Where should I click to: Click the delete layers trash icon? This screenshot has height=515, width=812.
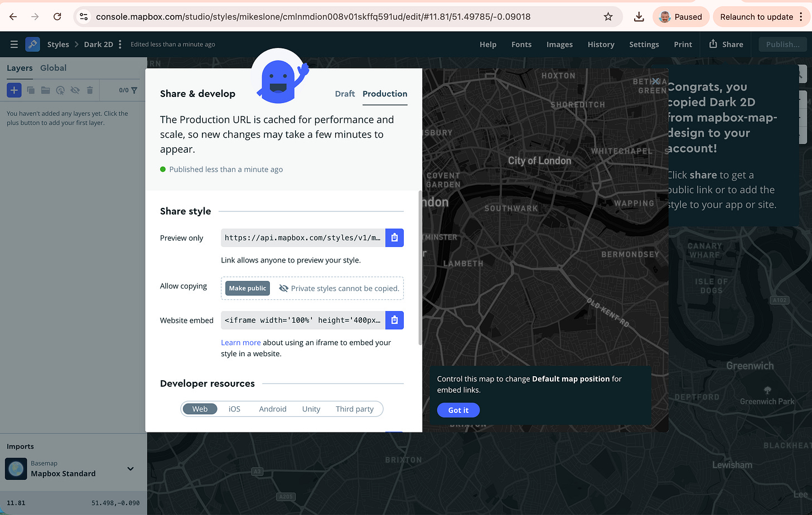pos(90,90)
